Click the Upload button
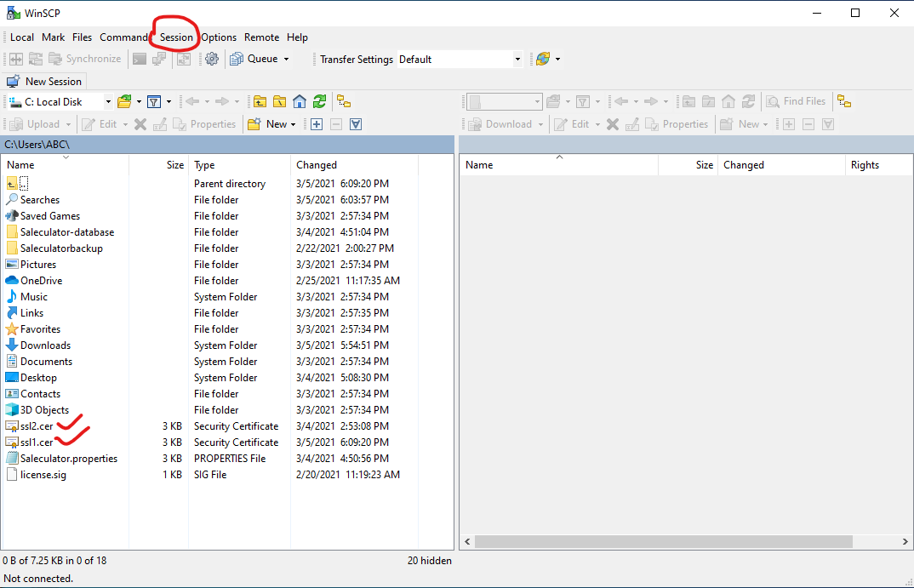914x588 pixels. click(35, 124)
